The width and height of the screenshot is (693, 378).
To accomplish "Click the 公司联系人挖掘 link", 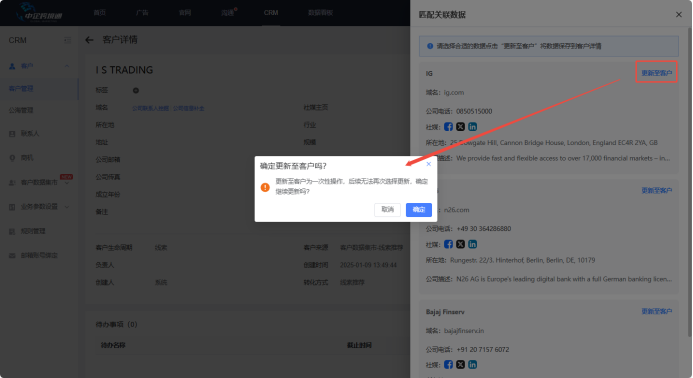I will click(x=150, y=108).
